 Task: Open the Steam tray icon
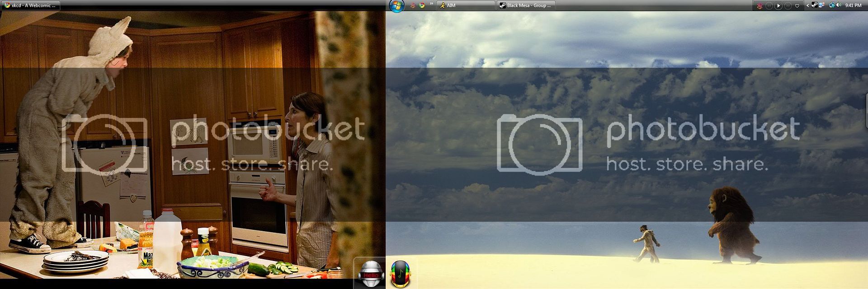coord(814,5)
